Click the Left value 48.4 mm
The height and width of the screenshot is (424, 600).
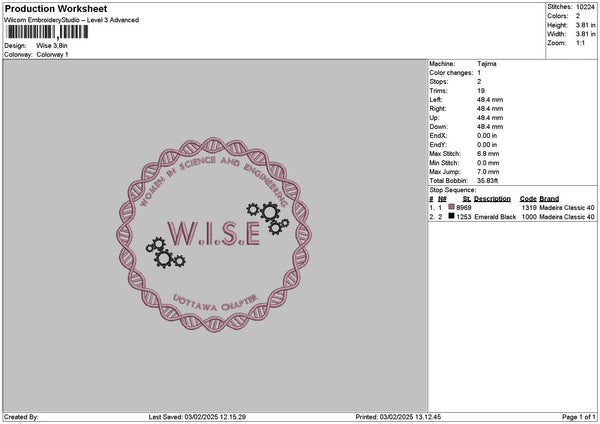coord(490,99)
